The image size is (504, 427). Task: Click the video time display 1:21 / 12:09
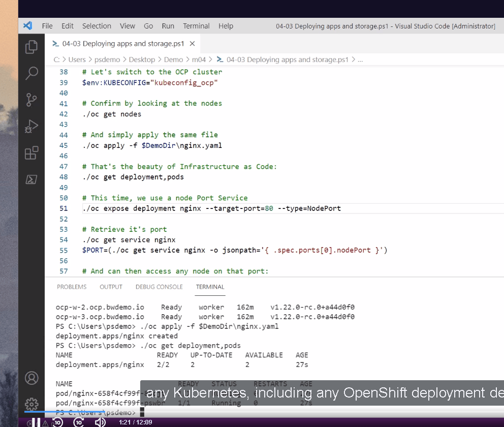[135, 422]
